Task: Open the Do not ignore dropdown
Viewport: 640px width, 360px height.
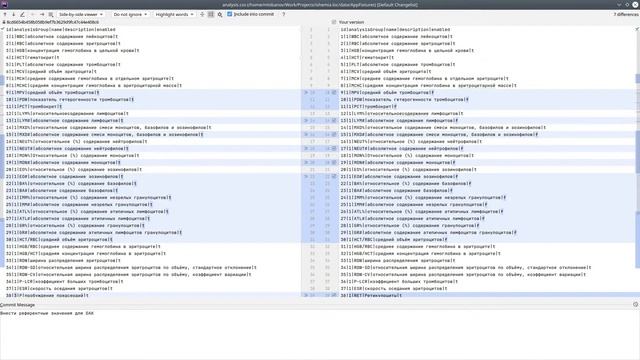Action: [x=130, y=14]
